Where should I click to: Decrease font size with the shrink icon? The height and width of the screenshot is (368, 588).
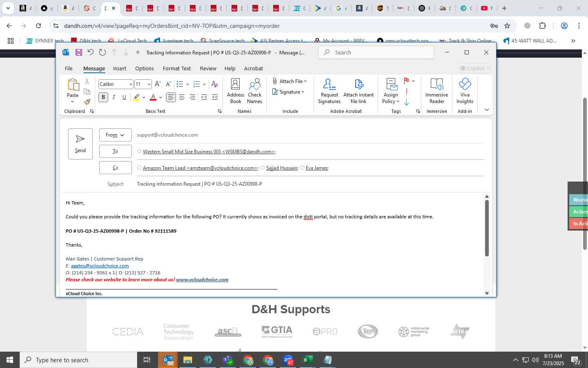pos(168,84)
